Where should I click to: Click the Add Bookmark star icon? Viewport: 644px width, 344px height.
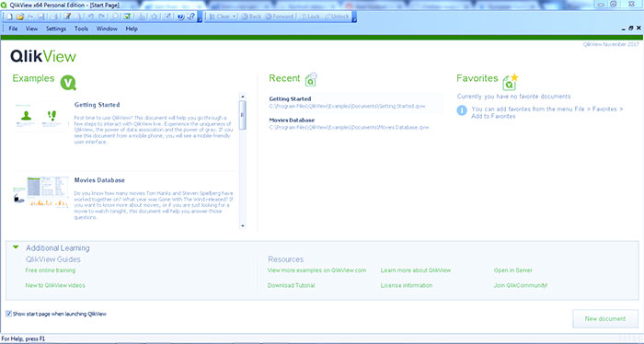tap(154, 17)
